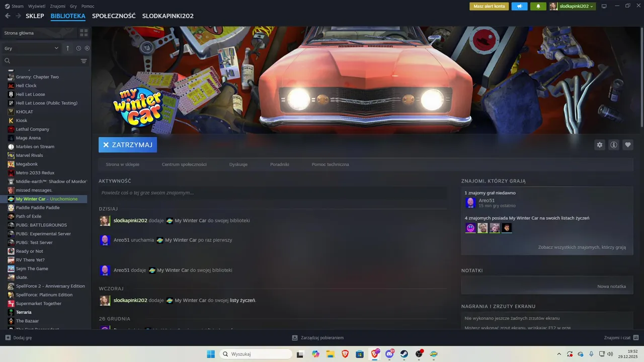
Task: Add game to favorites heart icon
Action: (x=628, y=145)
